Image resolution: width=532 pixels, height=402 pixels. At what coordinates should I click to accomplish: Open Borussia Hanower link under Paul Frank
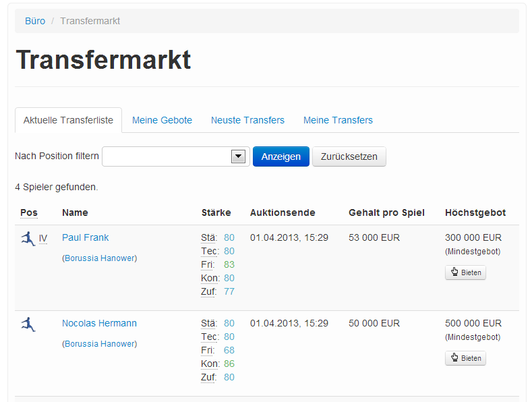click(x=100, y=258)
